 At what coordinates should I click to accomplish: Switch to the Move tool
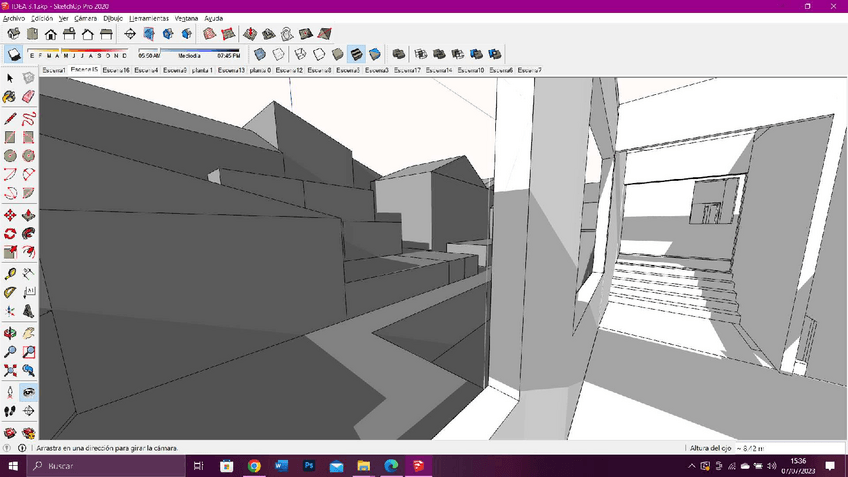[10, 214]
